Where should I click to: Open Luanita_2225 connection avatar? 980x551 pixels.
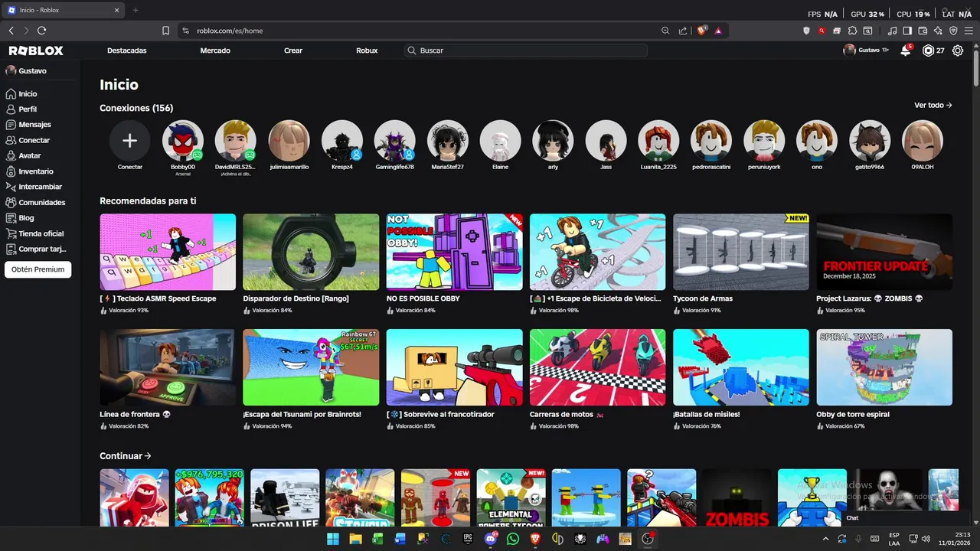(x=658, y=141)
